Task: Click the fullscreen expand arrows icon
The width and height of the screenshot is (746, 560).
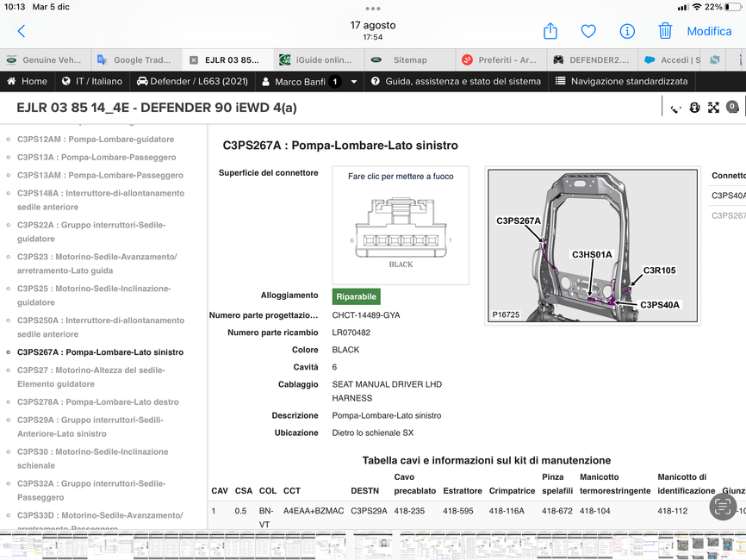Action: pos(713,108)
